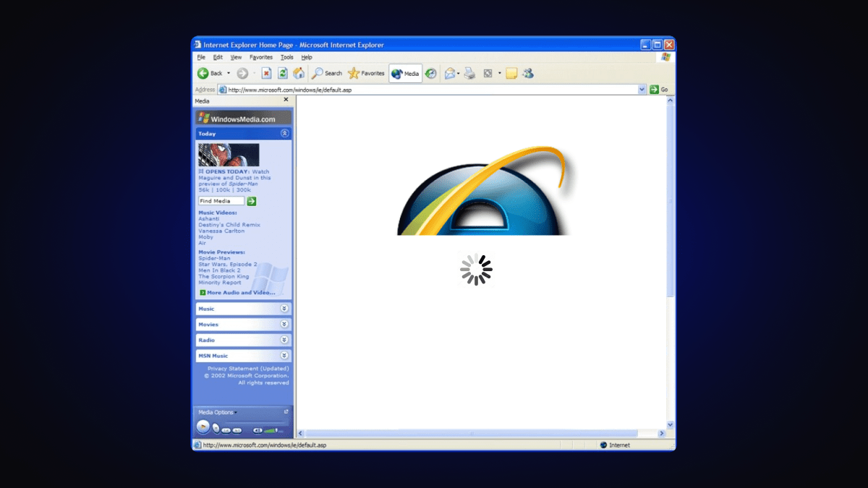Click the Mail icon in toolbar
This screenshot has height=488, width=868.
[x=449, y=73]
